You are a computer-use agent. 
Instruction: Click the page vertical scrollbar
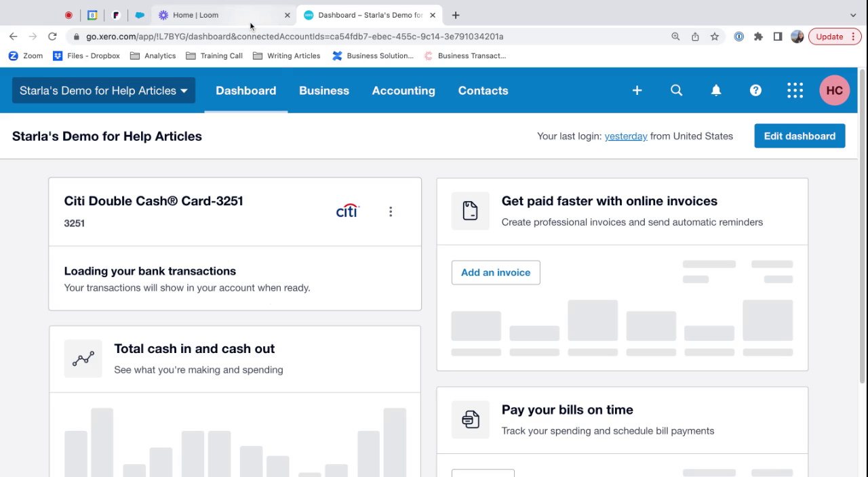click(x=863, y=226)
